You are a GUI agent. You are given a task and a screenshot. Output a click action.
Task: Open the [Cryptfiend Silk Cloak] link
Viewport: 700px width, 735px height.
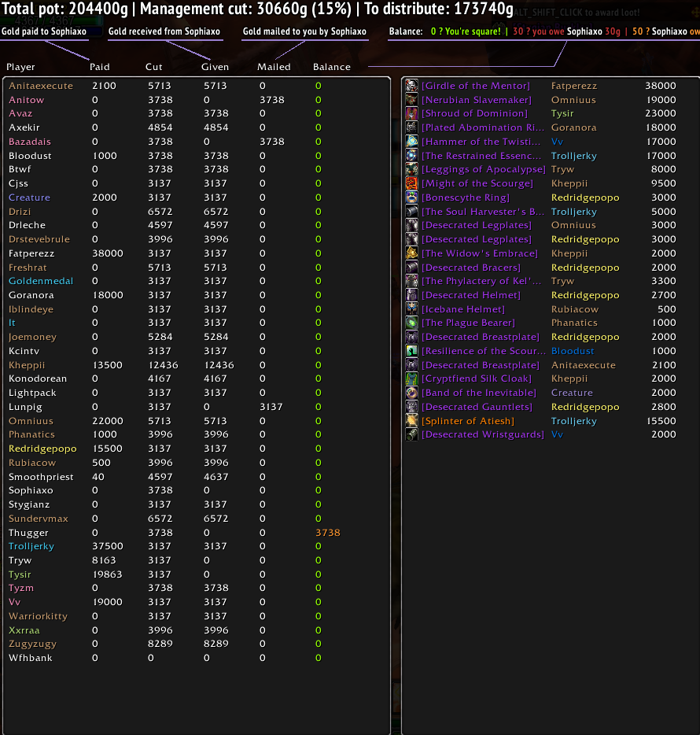tap(477, 379)
